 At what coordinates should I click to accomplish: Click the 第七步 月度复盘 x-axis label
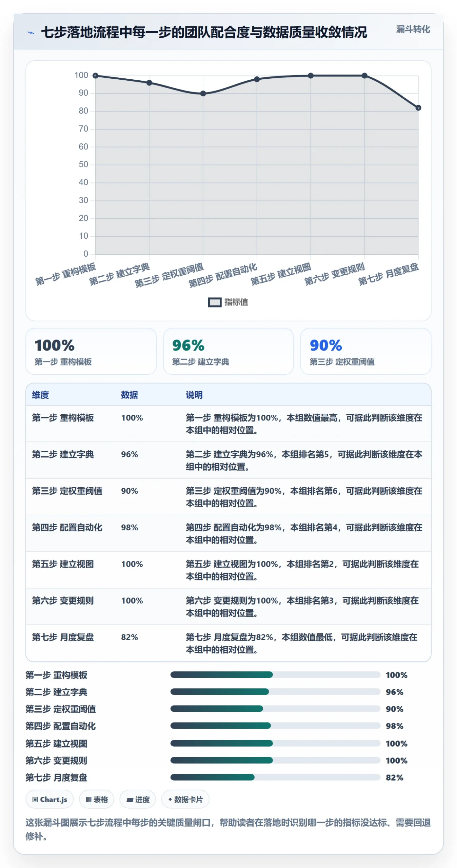click(x=389, y=274)
